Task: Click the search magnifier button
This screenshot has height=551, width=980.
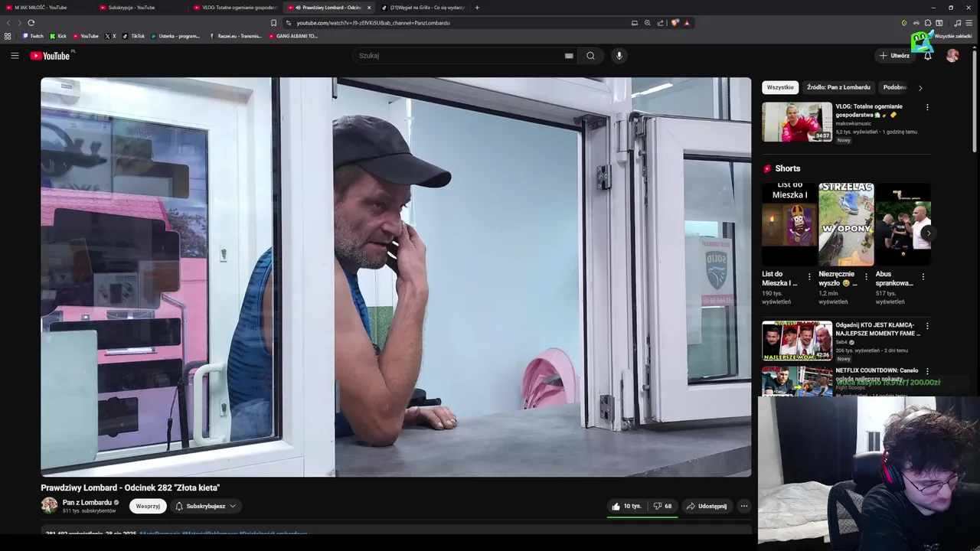Action: (x=590, y=55)
